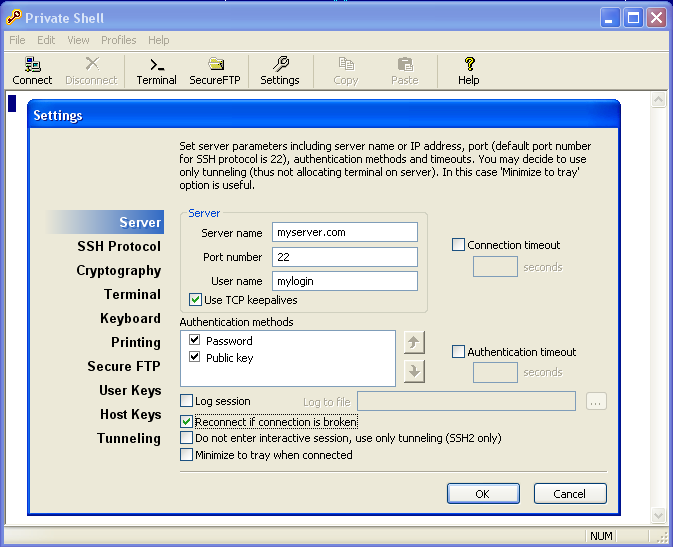
Task: Open the Edit menu
Action: (x=46, y=40)
